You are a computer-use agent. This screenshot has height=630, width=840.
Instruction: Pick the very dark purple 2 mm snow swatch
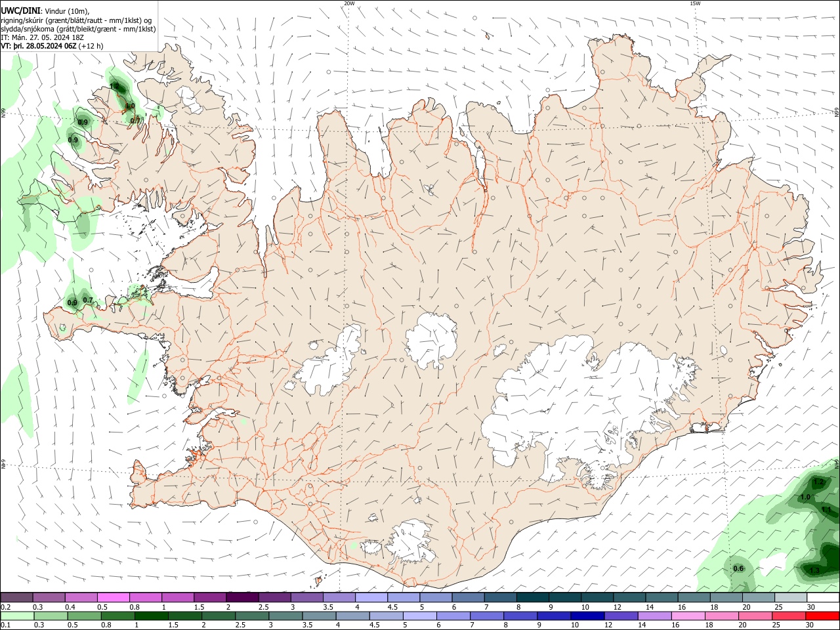tap(241, 597)
